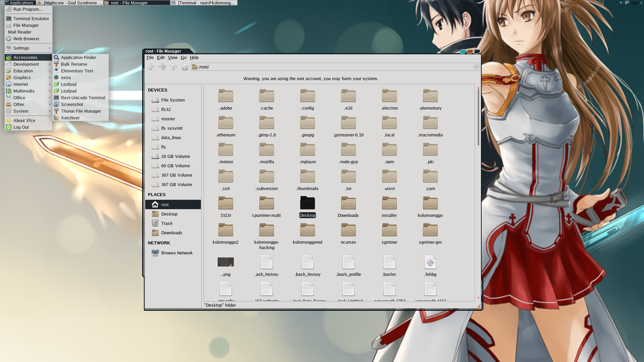
Task: Open File System in Devices sidebar
Action: pyautogui.click(x=173, y=100)
